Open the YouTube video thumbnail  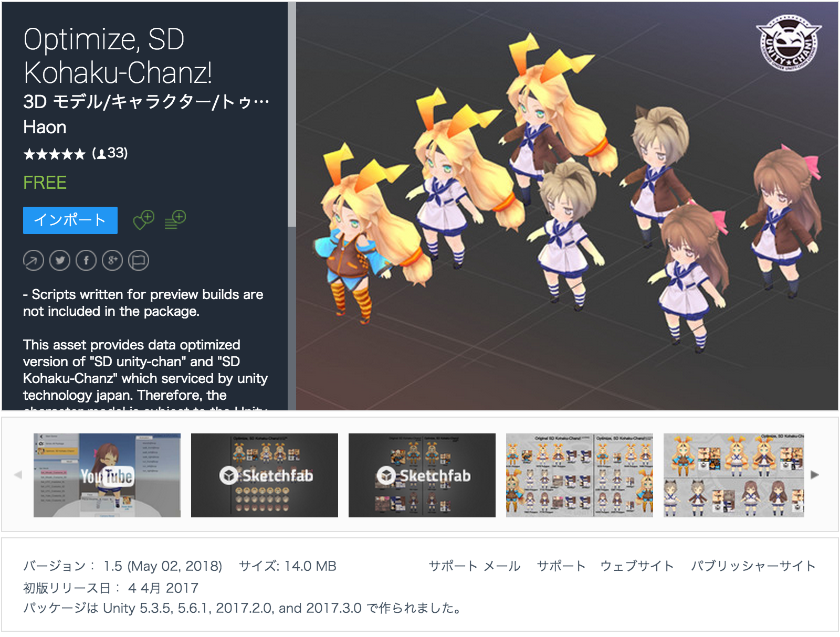tap(107, 474)
